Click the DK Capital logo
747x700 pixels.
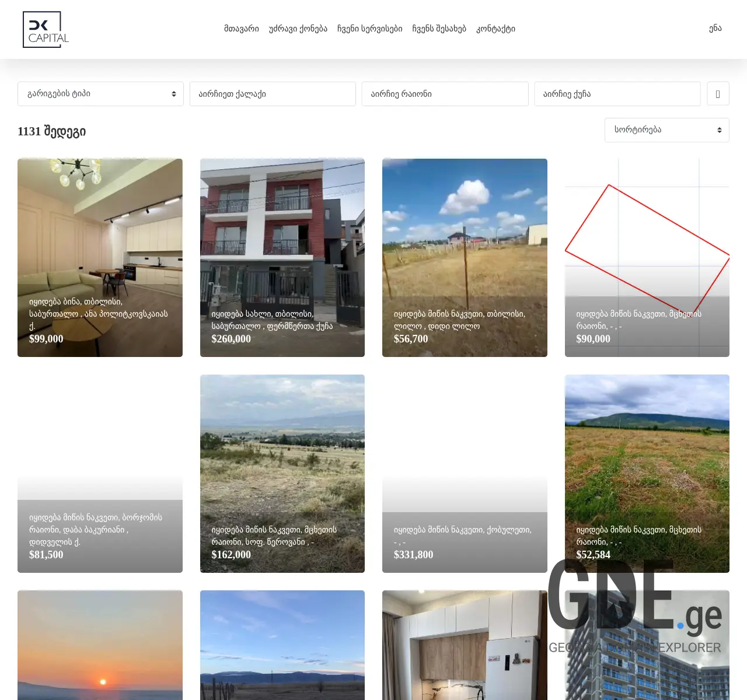point(46,29)
